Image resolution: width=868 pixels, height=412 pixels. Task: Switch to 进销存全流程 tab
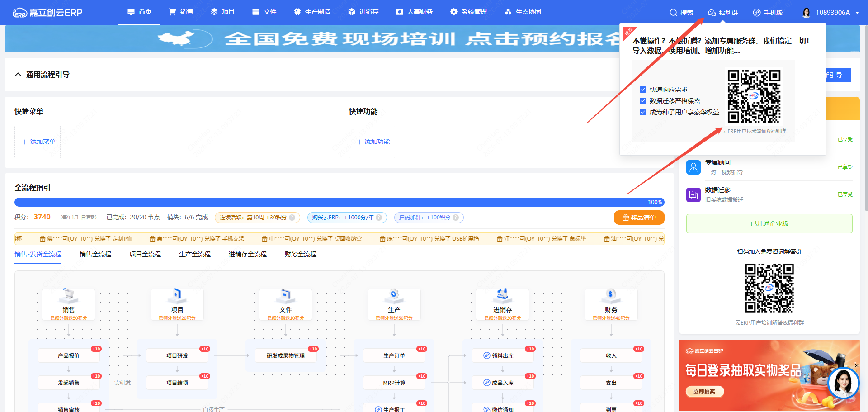248,254
